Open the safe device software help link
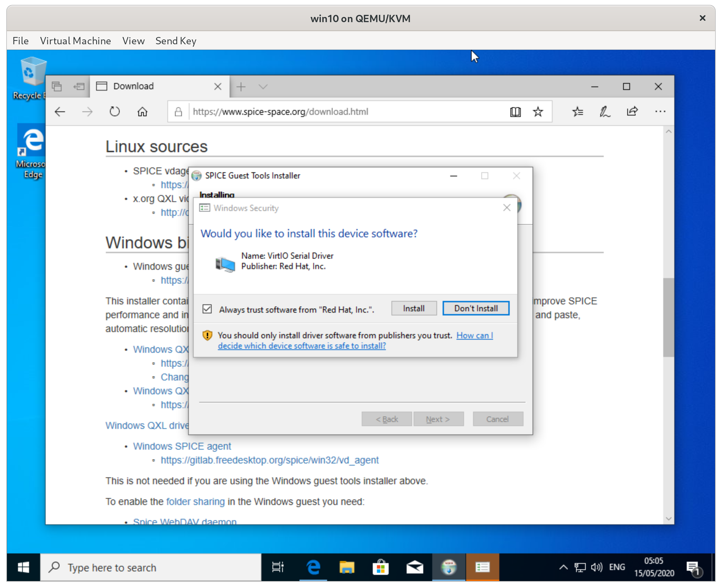Image resolution: width=722 pixels, height=588 pixels. (302, 346)
